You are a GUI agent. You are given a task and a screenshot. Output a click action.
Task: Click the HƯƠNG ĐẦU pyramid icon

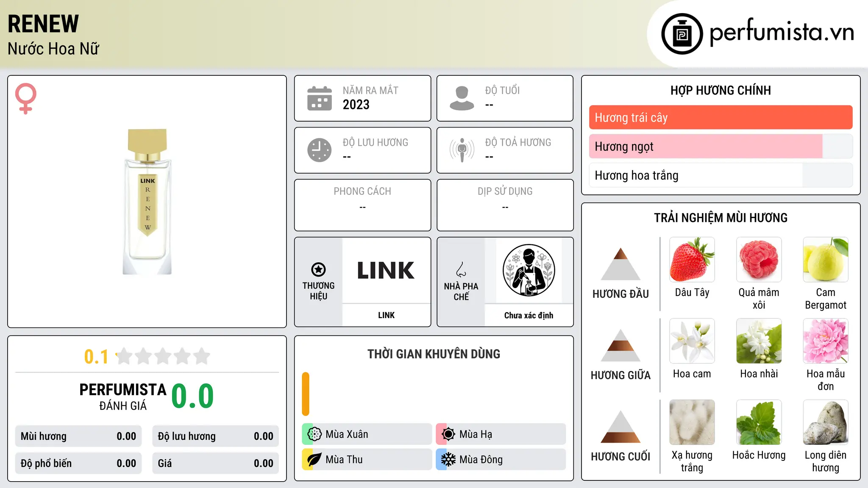click(x=620, y=264)
